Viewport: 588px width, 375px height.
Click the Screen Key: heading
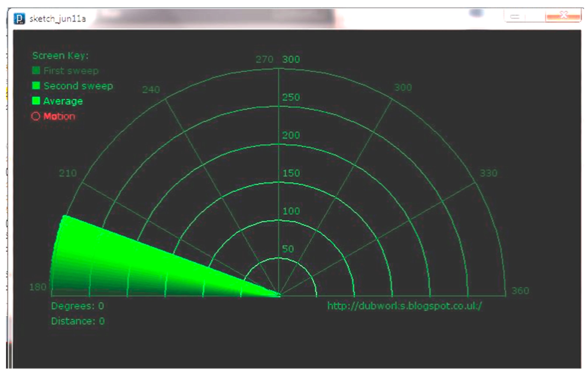click(60, 56)
